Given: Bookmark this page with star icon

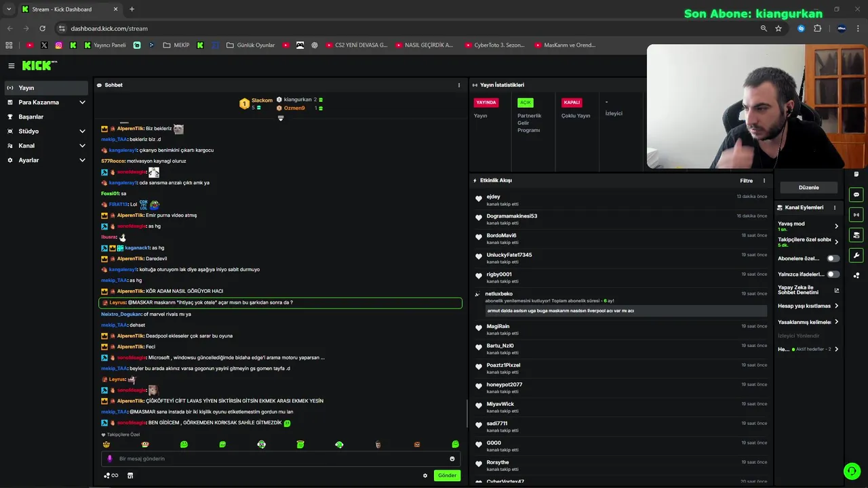Looking at the screenshot, I should (778, 28).
